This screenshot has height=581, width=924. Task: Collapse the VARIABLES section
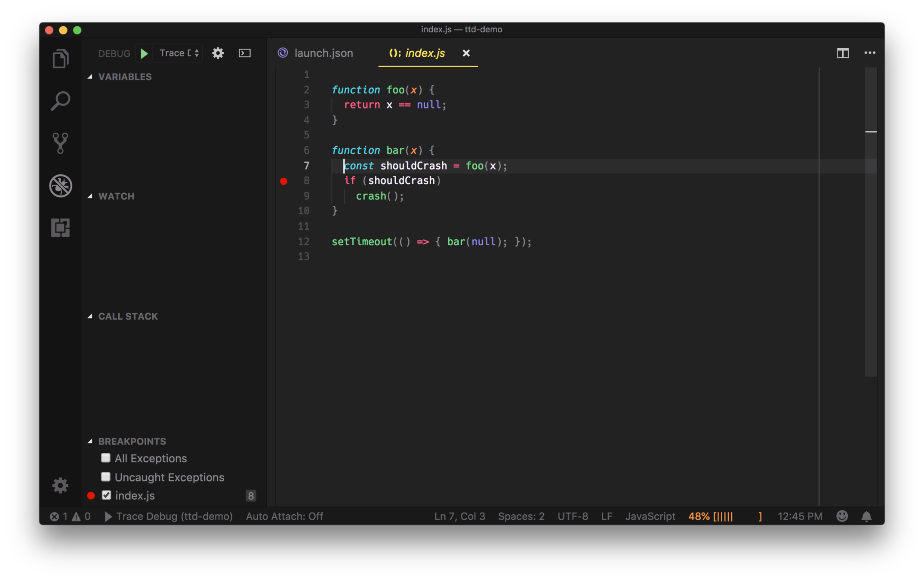[125, 77]
